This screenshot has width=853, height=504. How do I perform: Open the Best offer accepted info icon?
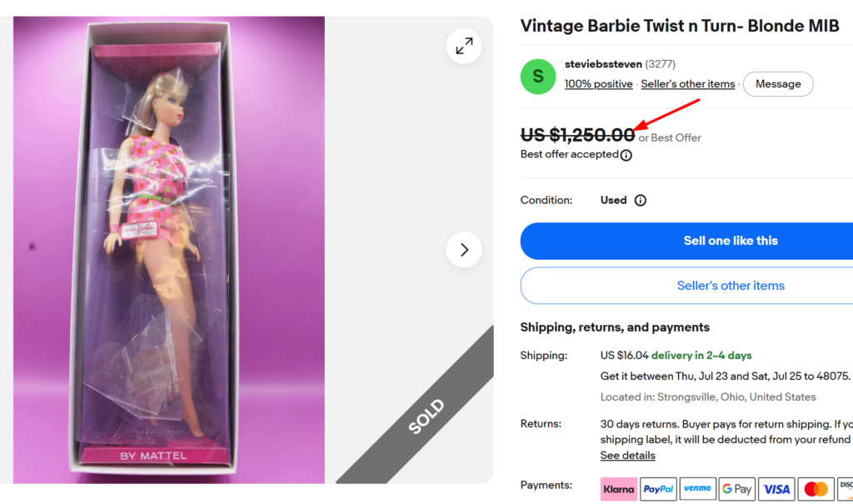[626, 155]
